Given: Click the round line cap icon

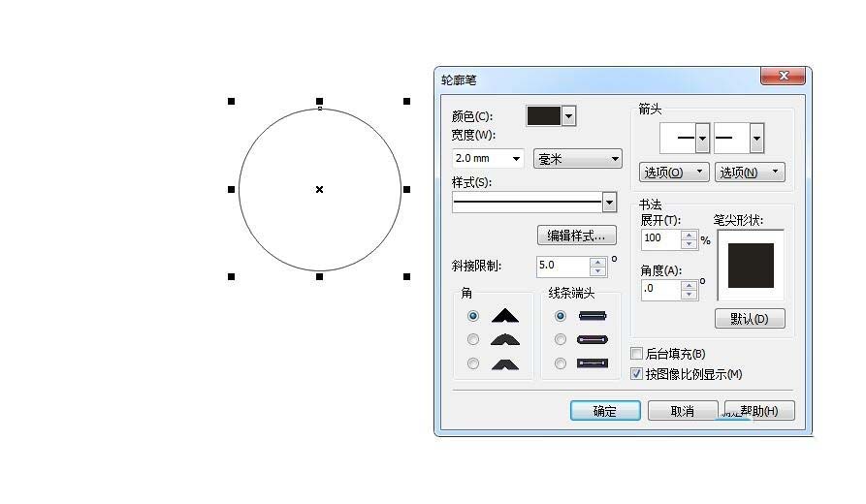Looking at the screenshot, I should [593, 339].
